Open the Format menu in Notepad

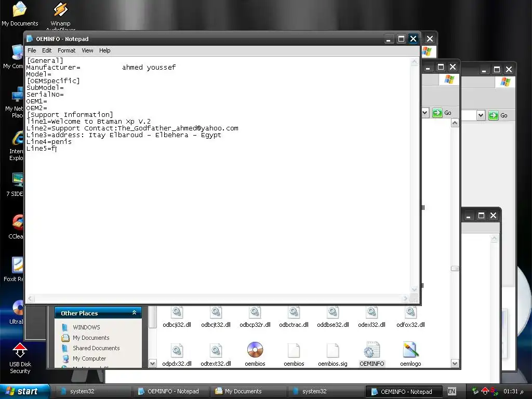coord(66,50)
